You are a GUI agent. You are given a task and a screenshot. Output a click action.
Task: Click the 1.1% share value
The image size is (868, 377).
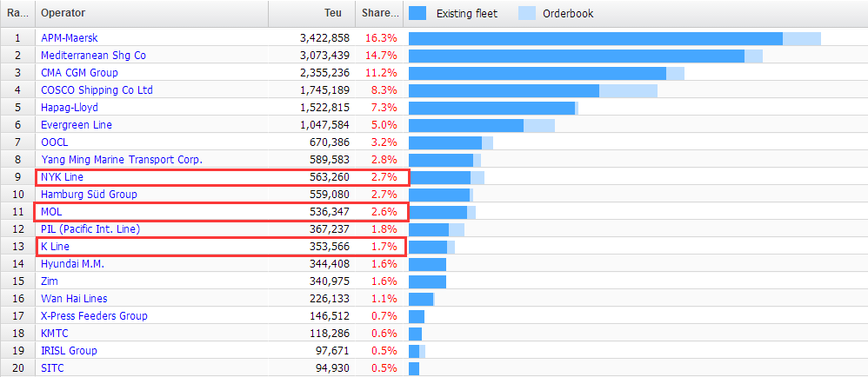(x=384, y=299)
